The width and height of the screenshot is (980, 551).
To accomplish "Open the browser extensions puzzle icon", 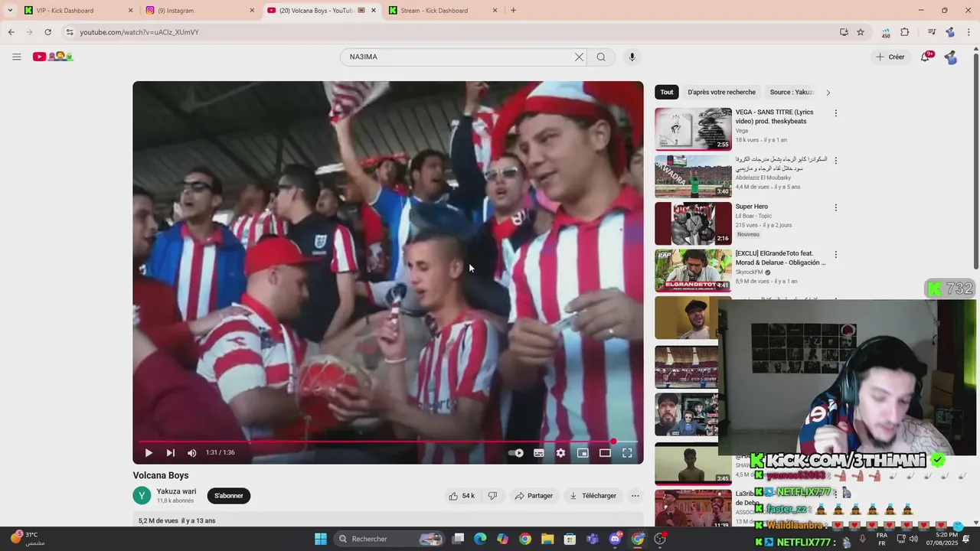I will [905, 32].
